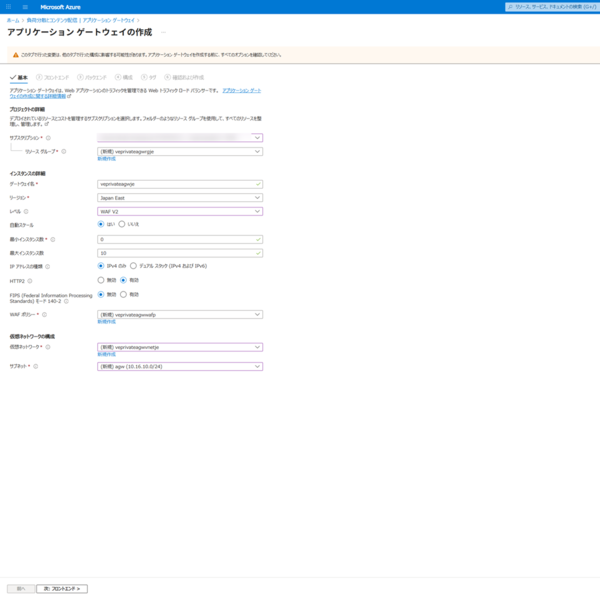This screenshot has height=600, width=600.
Task: Click into the ゲートウェイ名 input field
Action: (x=180, y=184)
